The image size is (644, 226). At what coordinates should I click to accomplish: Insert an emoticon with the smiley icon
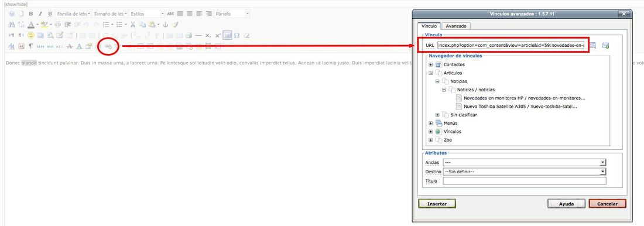tap(31, 35)
